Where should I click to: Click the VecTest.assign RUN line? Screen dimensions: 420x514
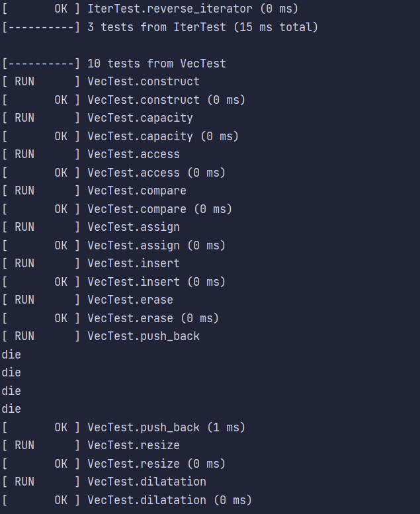click(91, 227)
